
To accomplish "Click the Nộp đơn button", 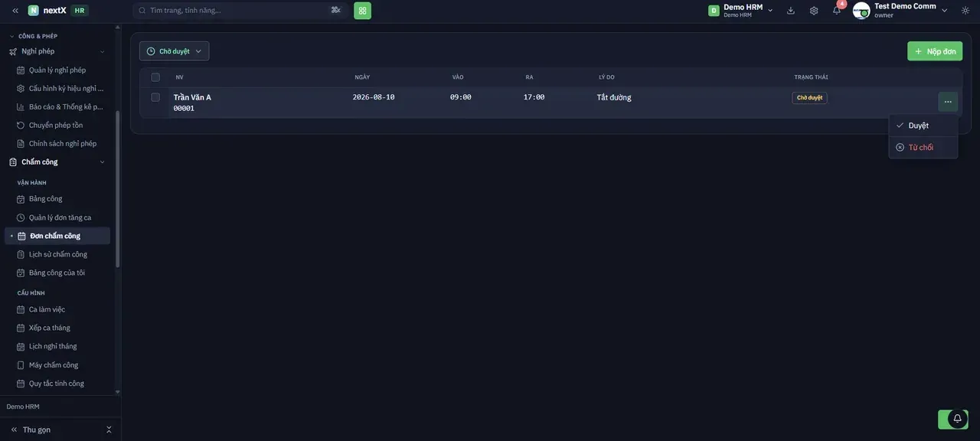I will coord(935,51).
